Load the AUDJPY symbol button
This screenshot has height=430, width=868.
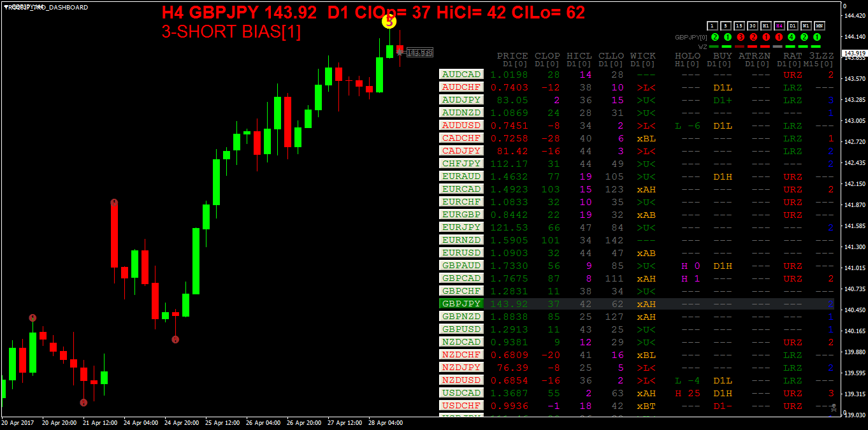tap(461, 100)
